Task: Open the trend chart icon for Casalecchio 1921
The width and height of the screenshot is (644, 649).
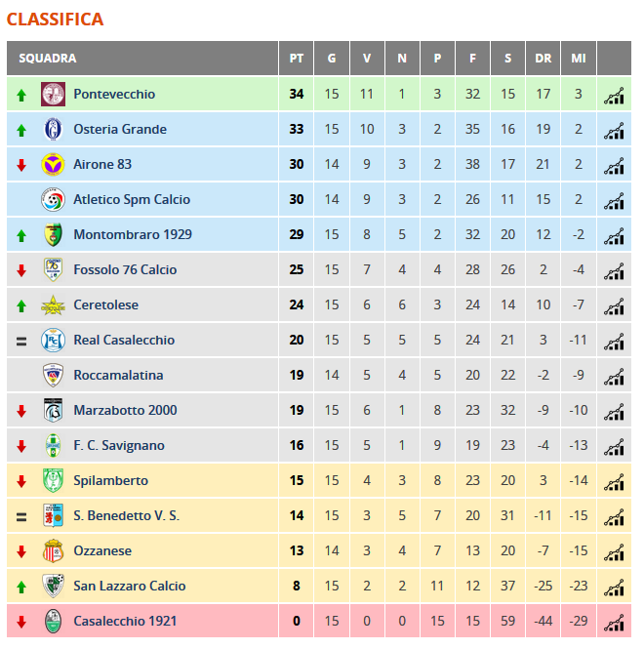Action: click(614, 623)
